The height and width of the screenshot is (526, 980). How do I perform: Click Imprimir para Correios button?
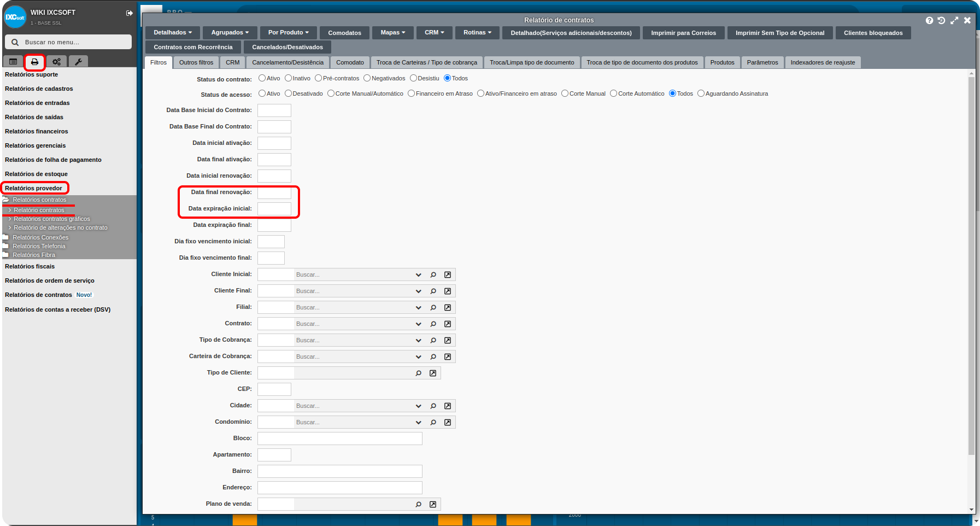[683, 33]
